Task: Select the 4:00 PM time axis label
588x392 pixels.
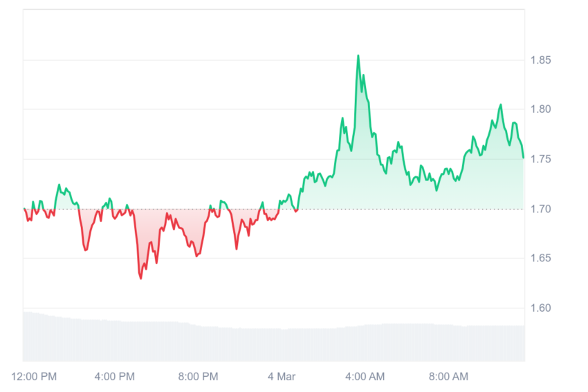Action: 114,376
